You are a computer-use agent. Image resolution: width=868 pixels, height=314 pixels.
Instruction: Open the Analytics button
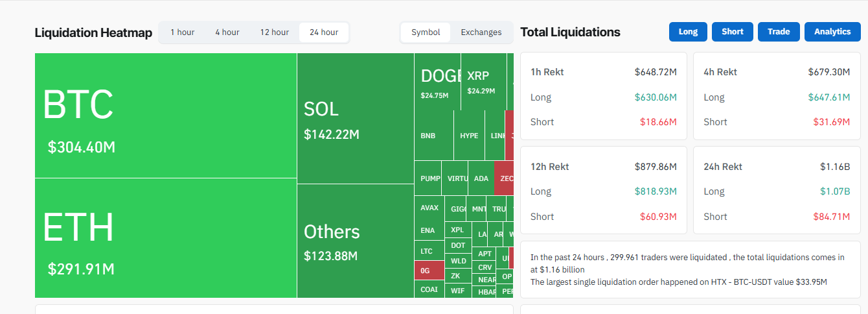click(x=832, y=32)
